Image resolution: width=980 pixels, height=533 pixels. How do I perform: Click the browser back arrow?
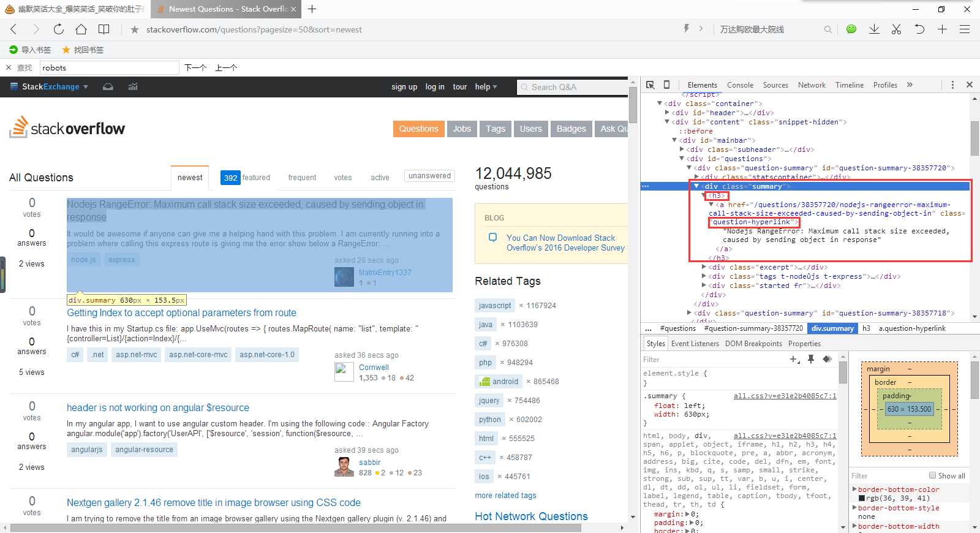point(13,29)
